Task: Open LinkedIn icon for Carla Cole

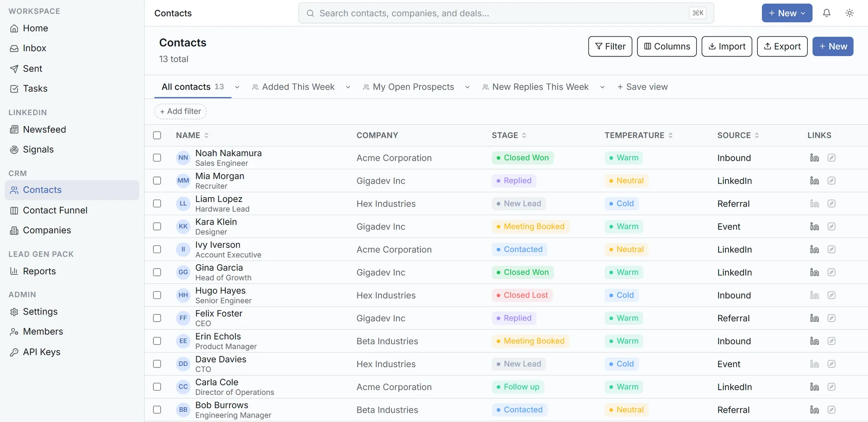Action: 814,387
